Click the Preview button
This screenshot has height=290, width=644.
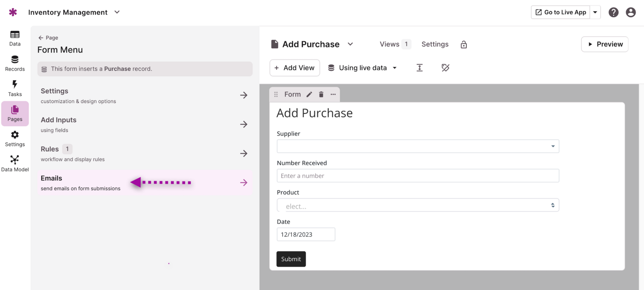(605, 44)
